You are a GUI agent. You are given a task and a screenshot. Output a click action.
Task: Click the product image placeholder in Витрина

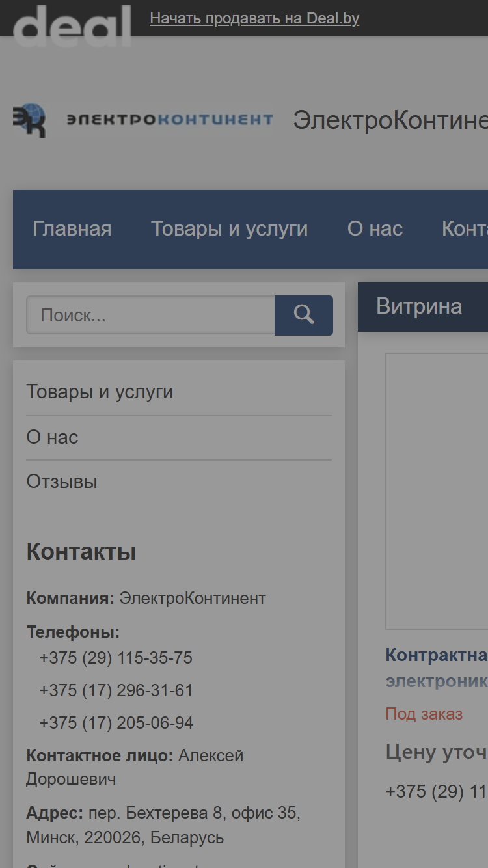point(437,491)
